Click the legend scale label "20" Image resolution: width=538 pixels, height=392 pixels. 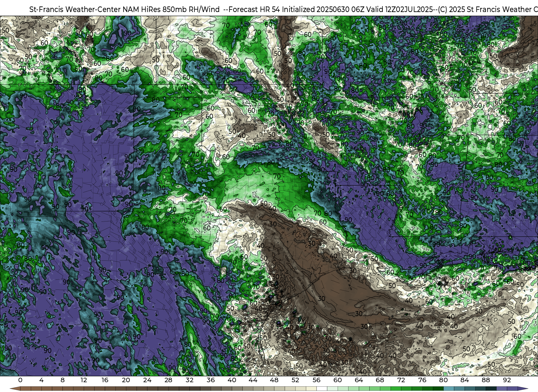tap(126, 380)
